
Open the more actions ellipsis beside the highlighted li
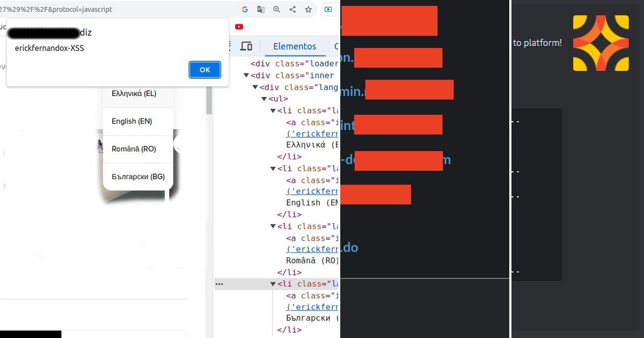click(x=219, y=283)
